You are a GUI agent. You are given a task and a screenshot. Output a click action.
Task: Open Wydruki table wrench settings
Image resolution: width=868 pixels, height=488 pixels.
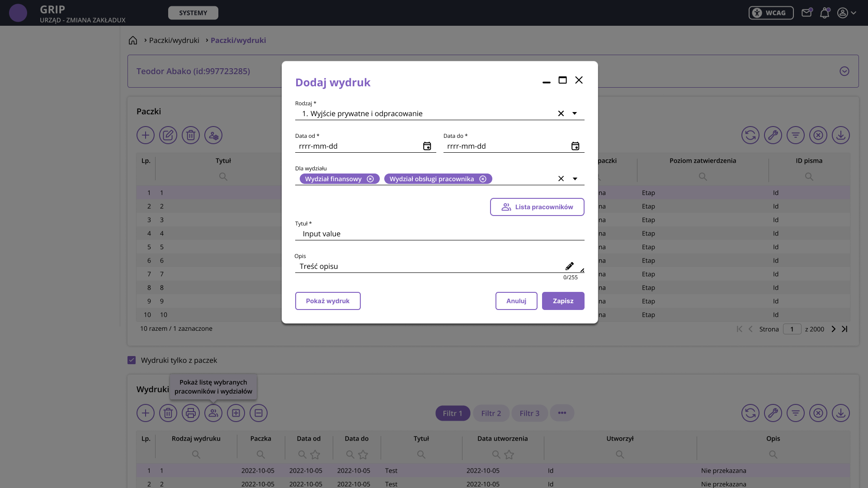pyautogui.click(x=773, y=413)
